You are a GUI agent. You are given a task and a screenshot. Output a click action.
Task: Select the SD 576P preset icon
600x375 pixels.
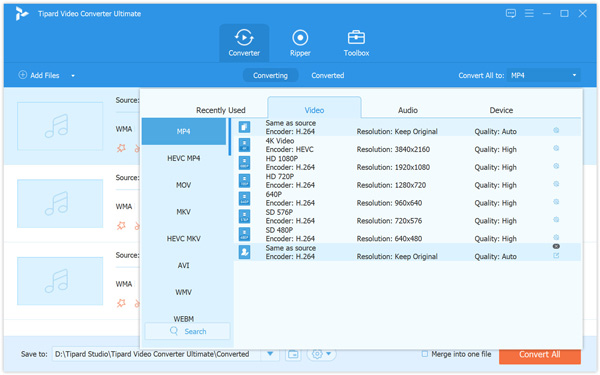pyautogui.click(x=245, y=216)
